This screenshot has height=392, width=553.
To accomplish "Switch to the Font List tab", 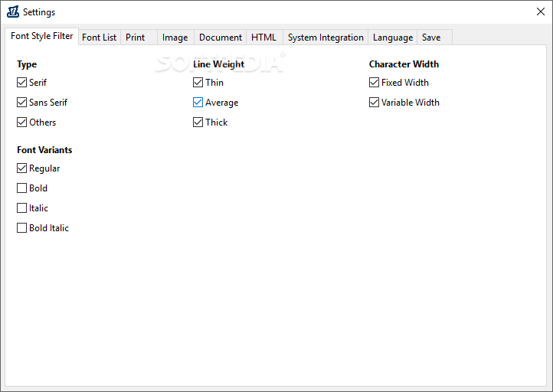I will (99, 38).
